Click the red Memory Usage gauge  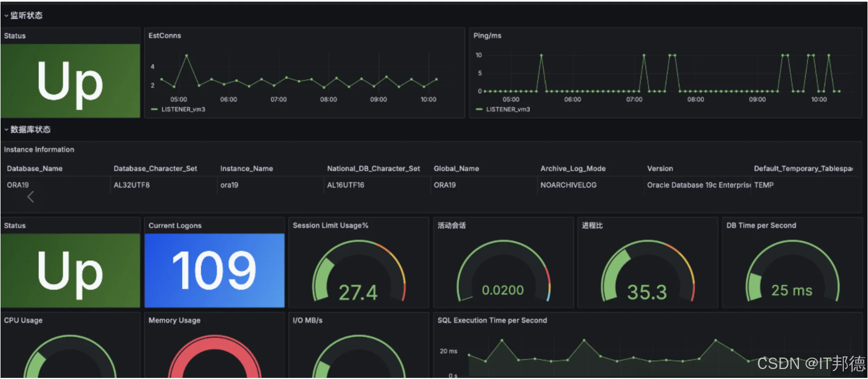pyautogui.click(x=214, y=357)
